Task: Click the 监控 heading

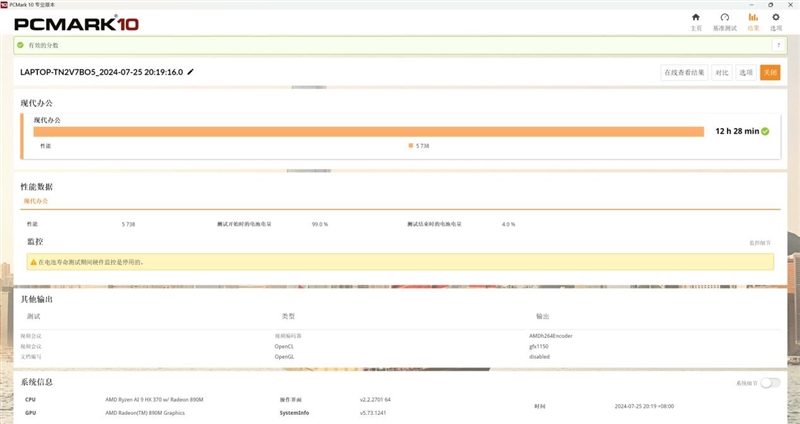Action: click(35, 242)
